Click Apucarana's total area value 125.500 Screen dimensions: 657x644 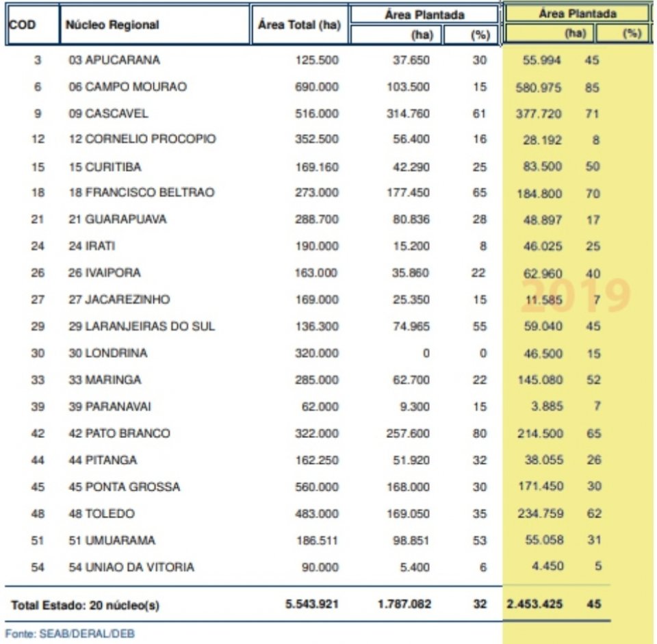[317, 60]
